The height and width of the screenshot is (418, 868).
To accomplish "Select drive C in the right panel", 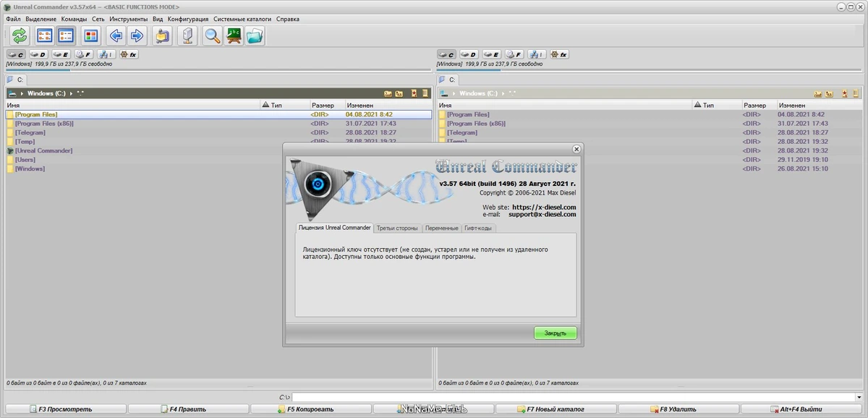I will pos(446,54).
